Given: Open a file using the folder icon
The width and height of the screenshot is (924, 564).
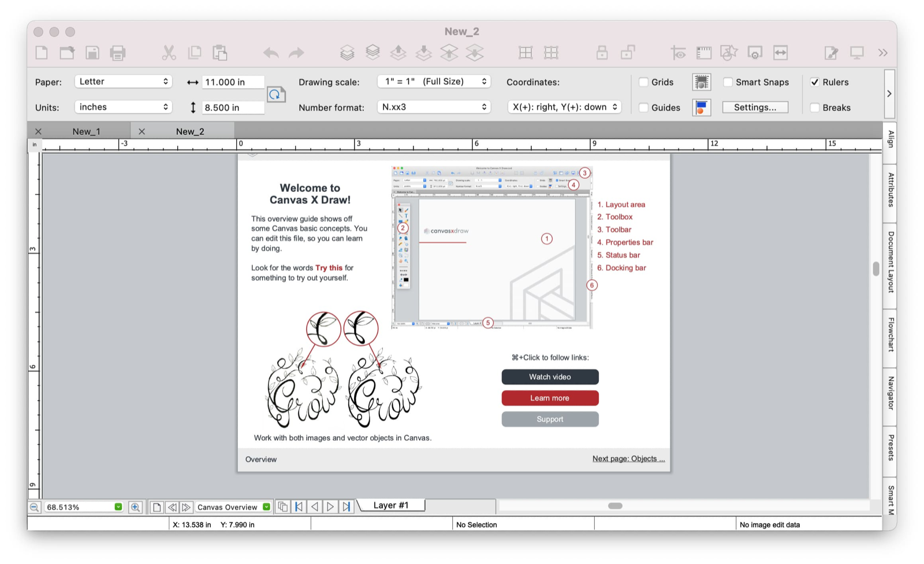Looking at the screenshot, I should pos(67,53).
